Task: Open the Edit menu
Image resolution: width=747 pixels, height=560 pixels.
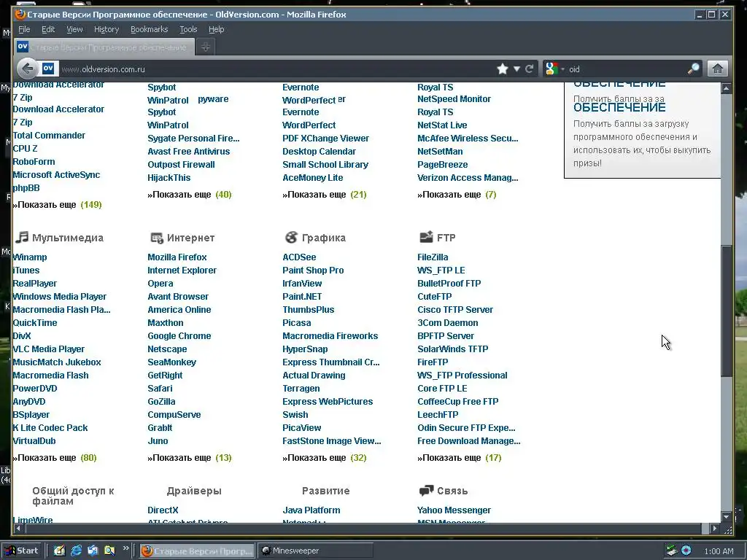Action: pyautogui.click(x=48, y=29)
